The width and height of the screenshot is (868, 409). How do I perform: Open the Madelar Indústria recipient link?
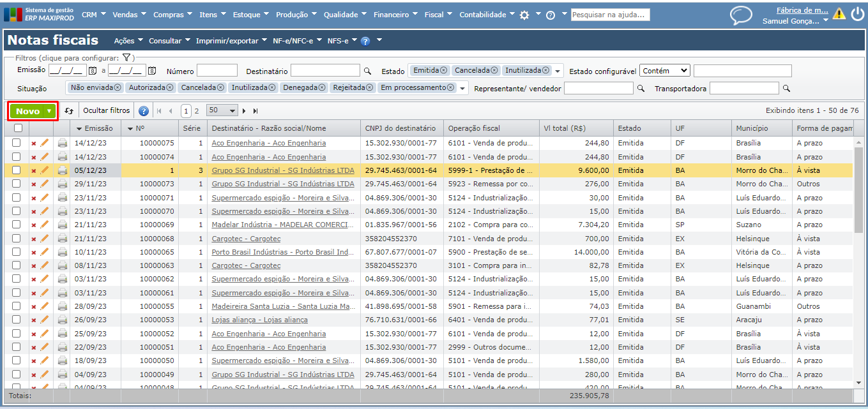click(282, 225)
